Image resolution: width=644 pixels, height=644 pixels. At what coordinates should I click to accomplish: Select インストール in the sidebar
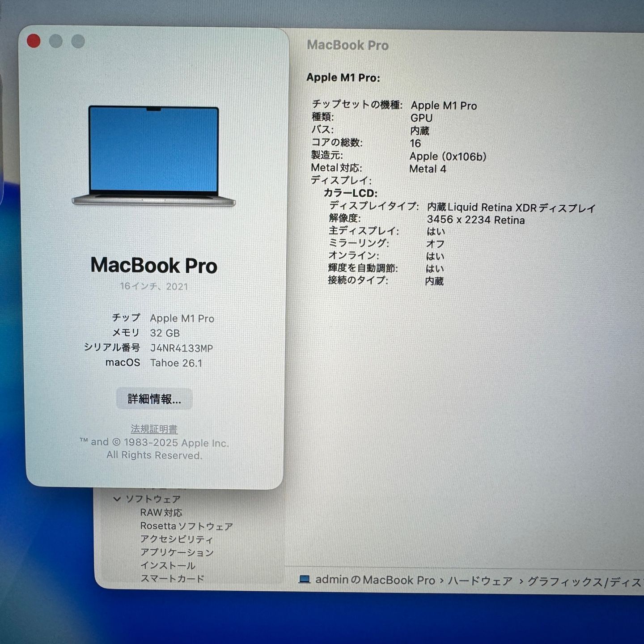tap(168, 566)
